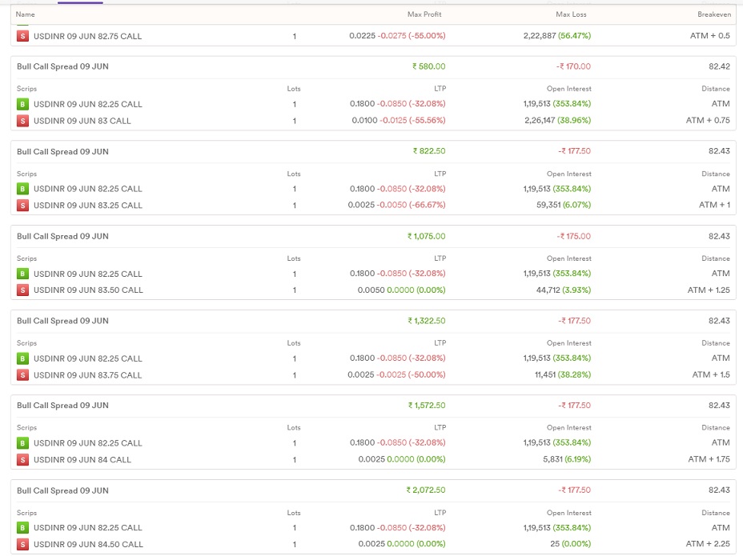Sort by the Max Loss column header
Viewport: 743px width, 560px height.
[x=572, y=14]
